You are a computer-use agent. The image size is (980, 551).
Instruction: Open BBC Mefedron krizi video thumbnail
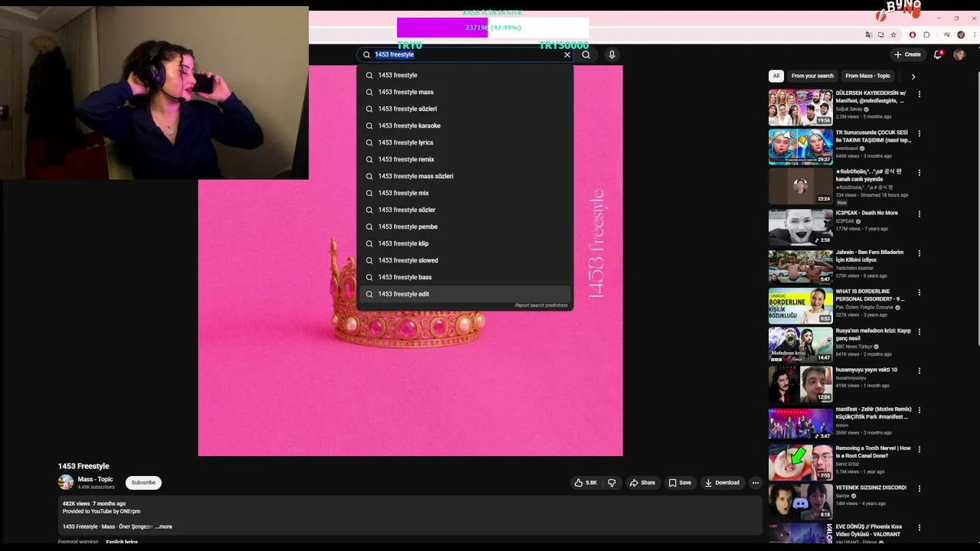click(x=800, y=344)
